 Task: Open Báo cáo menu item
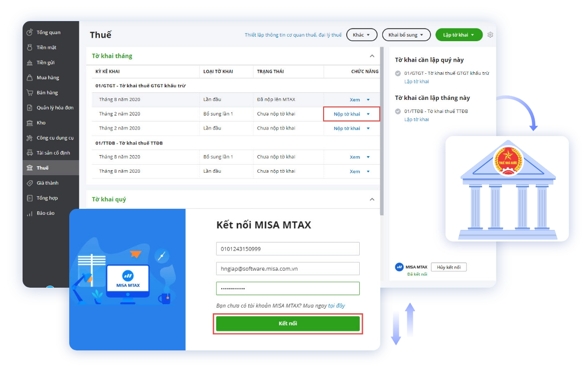pyautogui.click(x=51, y=213)
